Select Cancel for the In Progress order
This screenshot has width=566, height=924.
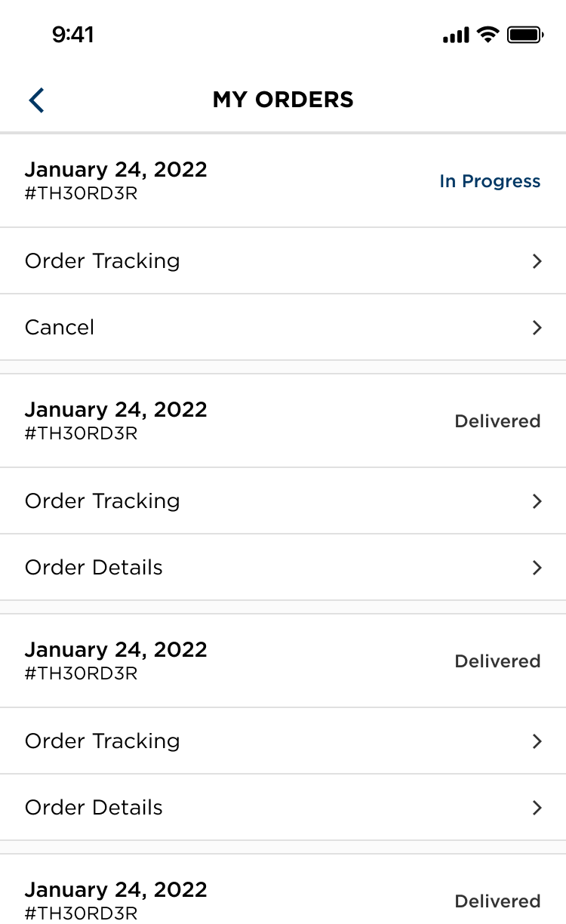click(60, 328)
